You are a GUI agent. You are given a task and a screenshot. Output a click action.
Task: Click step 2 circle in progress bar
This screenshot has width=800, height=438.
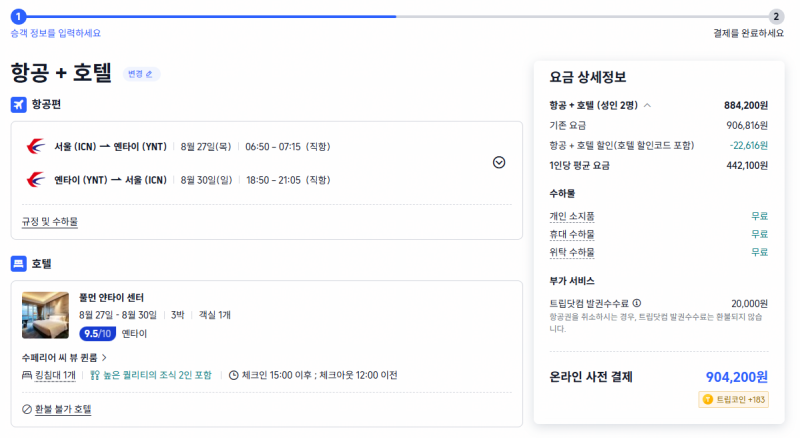pyautogui.click(x=776, y=16)
